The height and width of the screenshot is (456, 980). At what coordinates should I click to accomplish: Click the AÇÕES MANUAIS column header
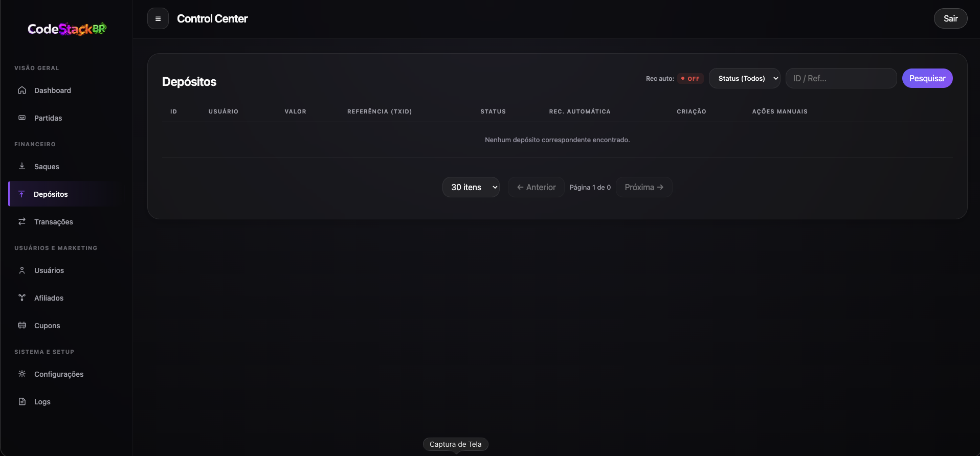(x=780, y=111)
